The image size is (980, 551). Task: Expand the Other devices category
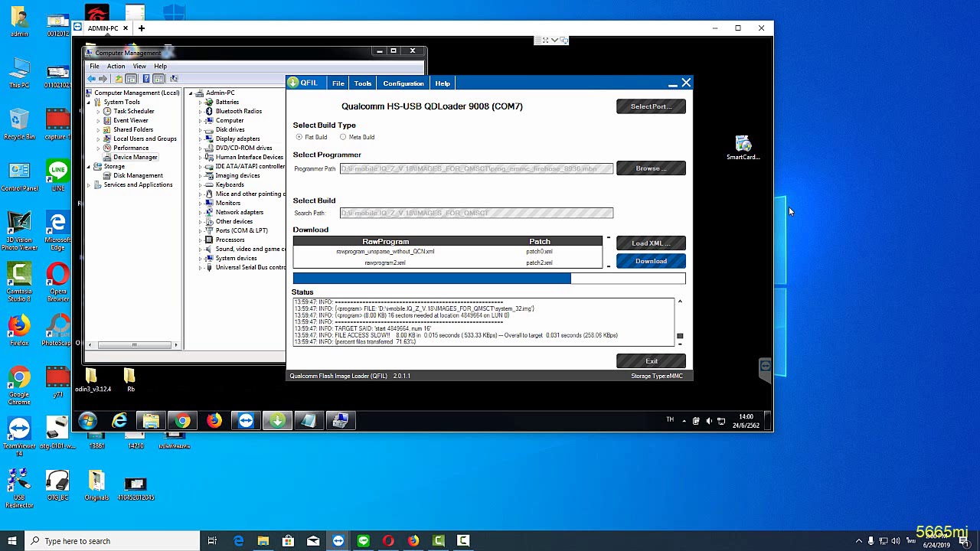[x=201, y=221]
